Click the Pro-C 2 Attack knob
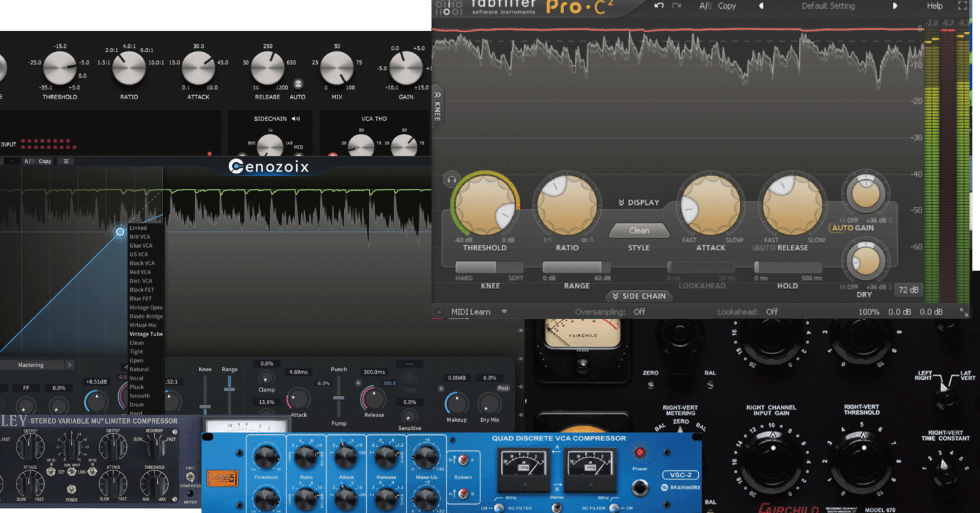980x513 pixels. [711, 204]
